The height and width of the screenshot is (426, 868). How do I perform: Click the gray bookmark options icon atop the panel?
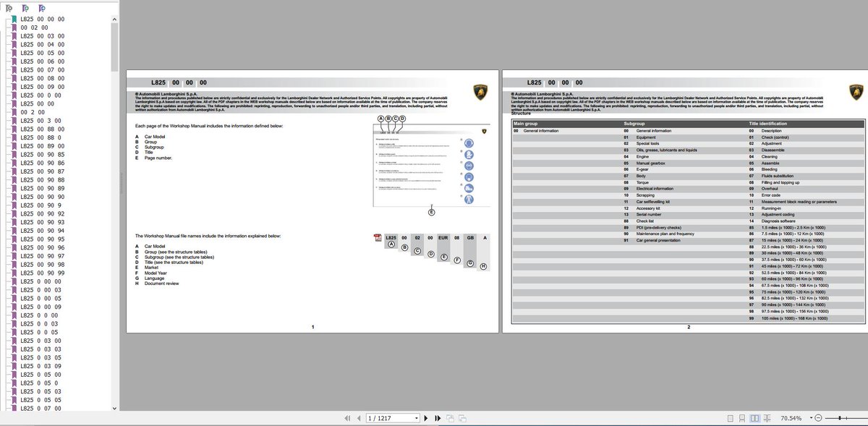pyautogui.click(x=8, y=7)
